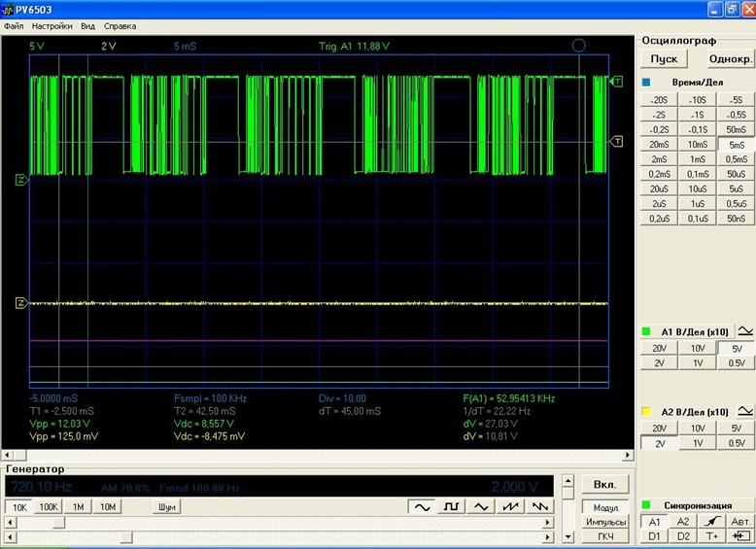Viewport: 756px width, 549px height.
Task: Toggle the Модул. modulation mode
Action: [605, 507]
